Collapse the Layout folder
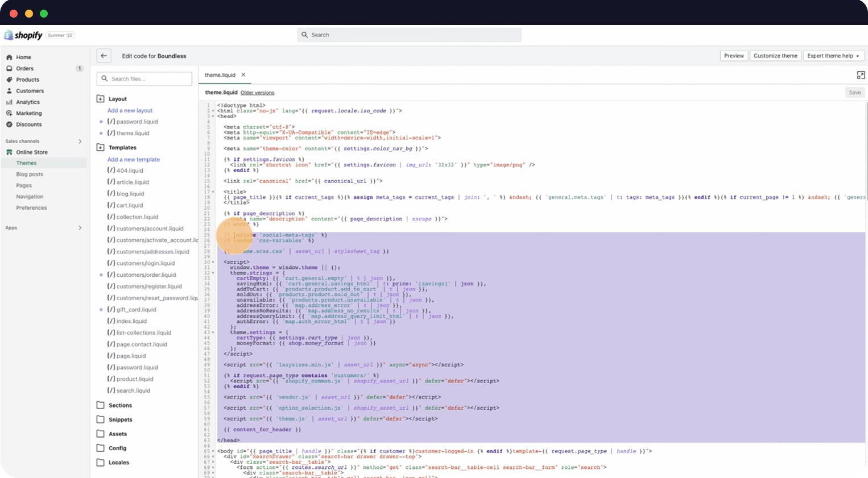Viewport: 868px width, 478px height. (x=101, y=99)
